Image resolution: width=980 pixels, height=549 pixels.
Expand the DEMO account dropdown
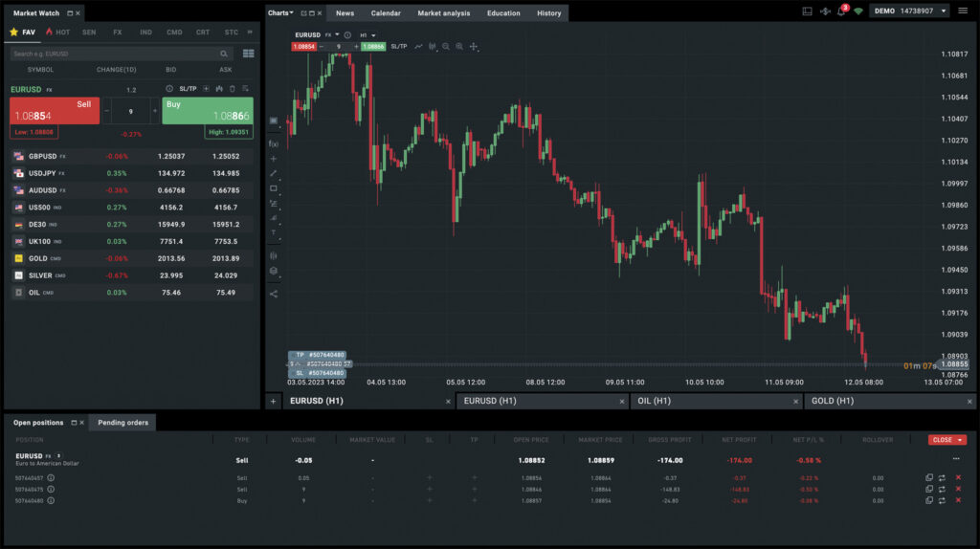click(909, 11)
